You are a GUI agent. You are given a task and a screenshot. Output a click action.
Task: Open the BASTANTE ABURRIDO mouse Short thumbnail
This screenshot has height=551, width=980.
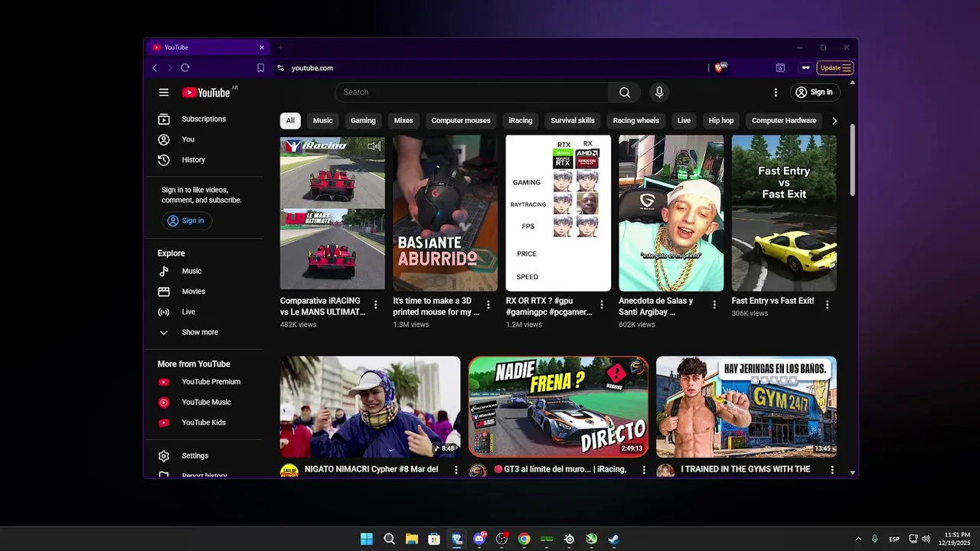pyautogui.click(x=446, y=214)
